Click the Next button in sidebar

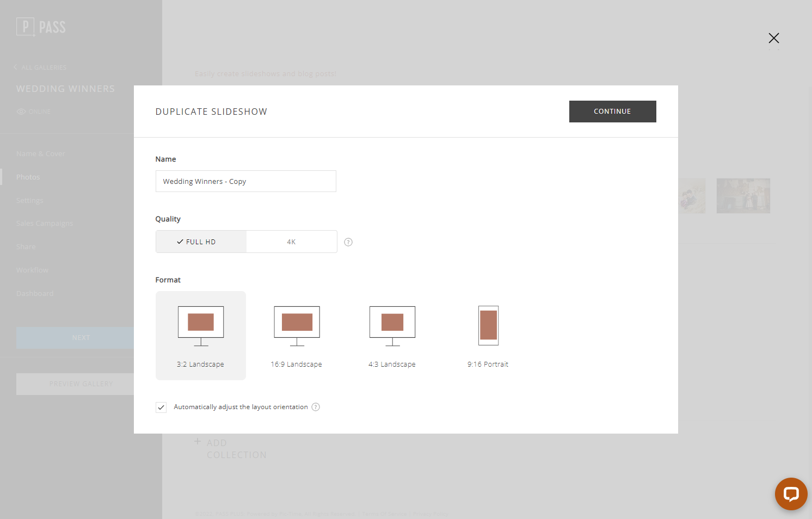(75, 338)
